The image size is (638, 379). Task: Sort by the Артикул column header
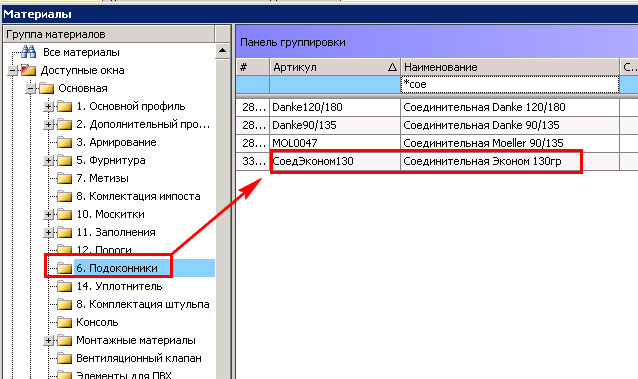[334, 67]
